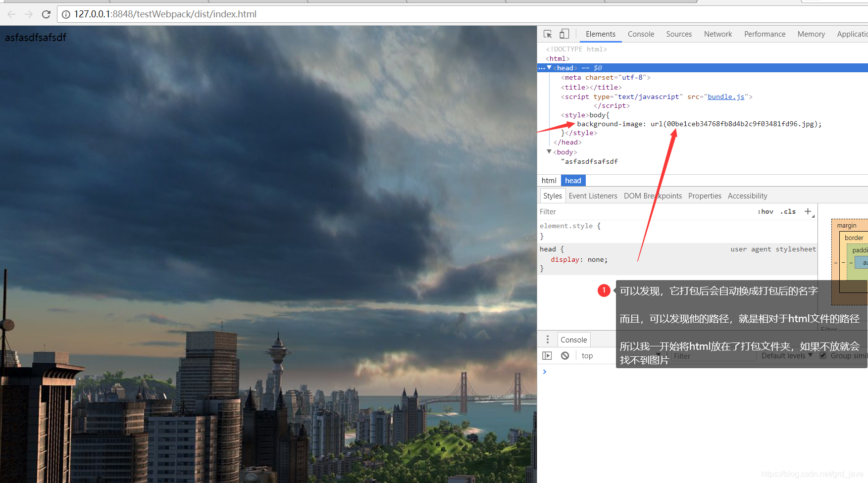Click the browser back arrow
Screen dimensions: 868x483
pos(11,14)
